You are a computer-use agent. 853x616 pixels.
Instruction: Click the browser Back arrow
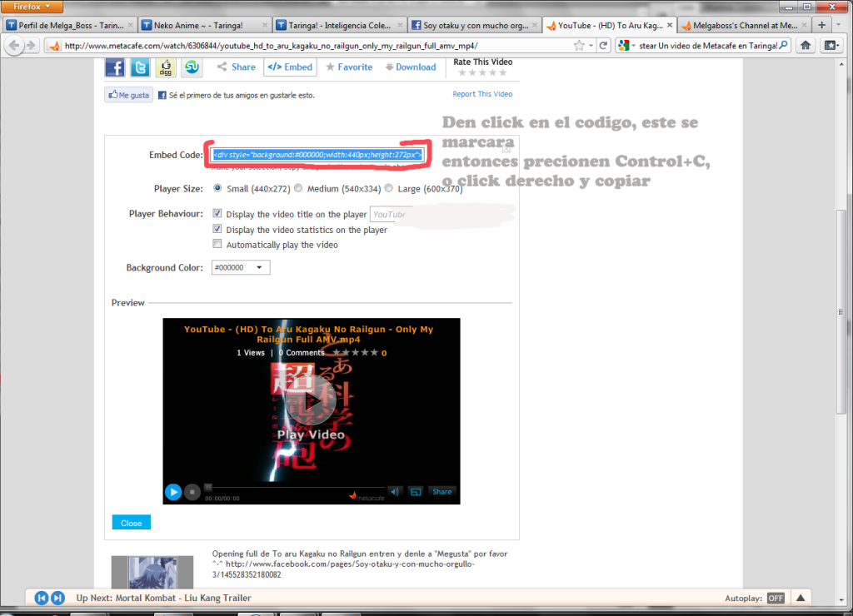pyautogui.click(x=15, y=46)
